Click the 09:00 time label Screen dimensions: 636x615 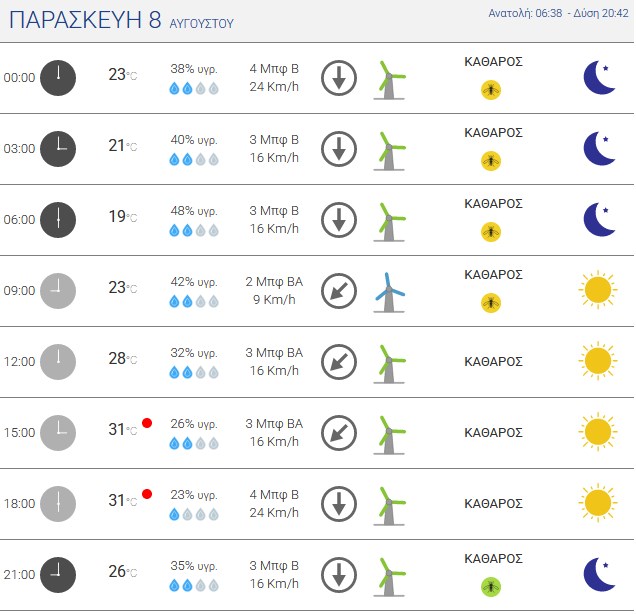tap(19, 290)
